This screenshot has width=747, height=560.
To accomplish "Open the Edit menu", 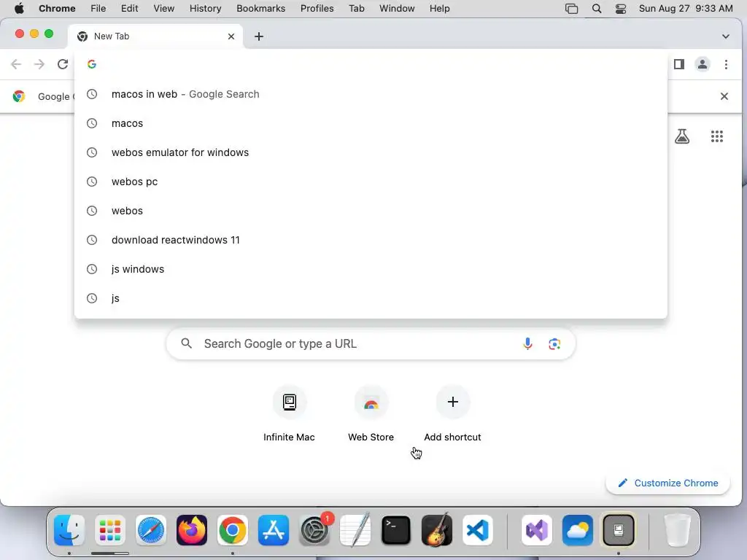I will coord(130,9).
